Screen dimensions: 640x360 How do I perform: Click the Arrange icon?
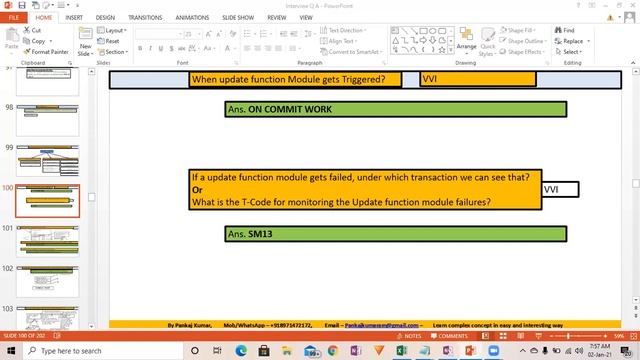[466, 34]
